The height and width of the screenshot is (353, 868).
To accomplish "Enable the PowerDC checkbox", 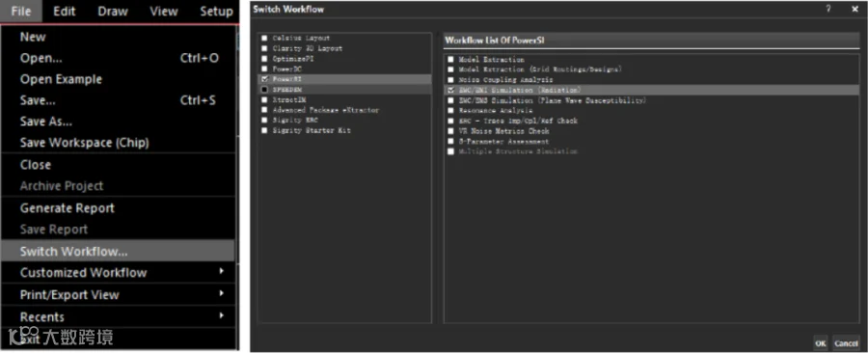I will point(264,68).
